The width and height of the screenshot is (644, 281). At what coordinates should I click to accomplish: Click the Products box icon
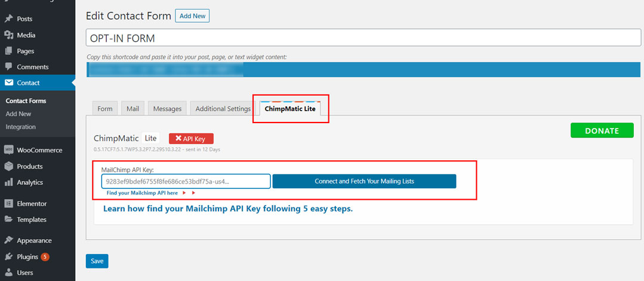[x=8, y=166]
